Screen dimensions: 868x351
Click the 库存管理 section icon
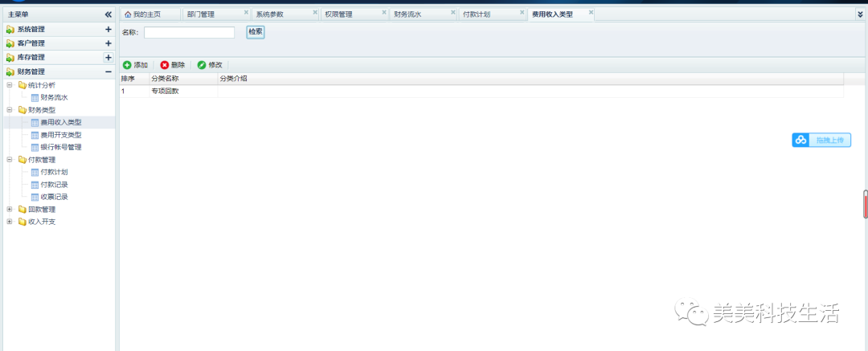pos(10,58)
